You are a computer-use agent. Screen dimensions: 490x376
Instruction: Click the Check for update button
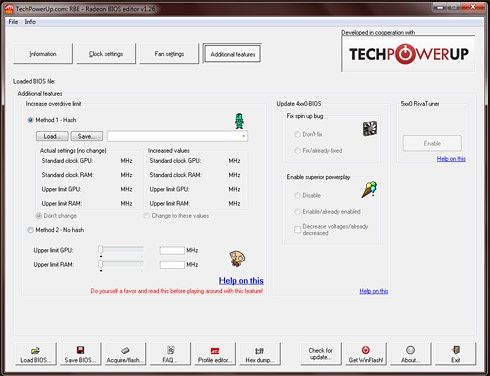(321, 354)
